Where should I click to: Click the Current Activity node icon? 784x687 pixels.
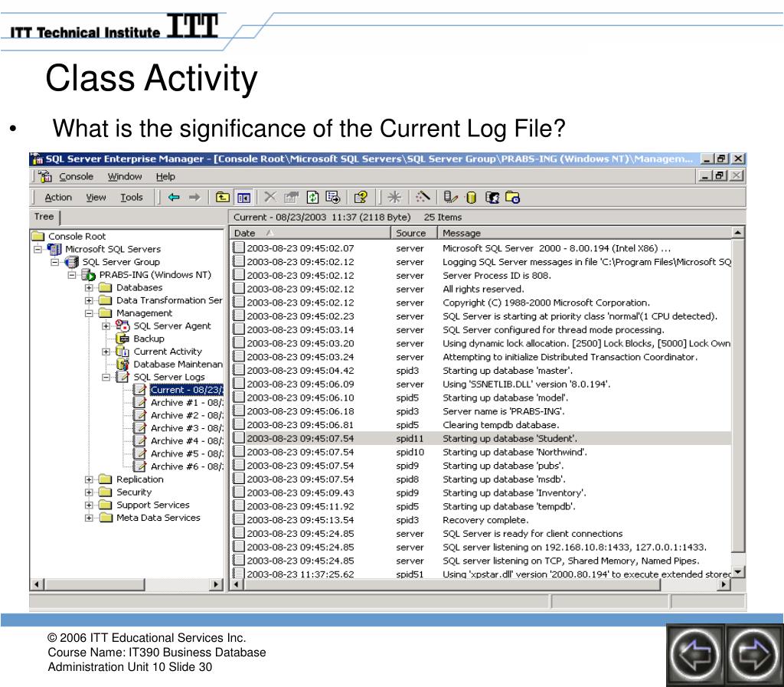point(122,352)
